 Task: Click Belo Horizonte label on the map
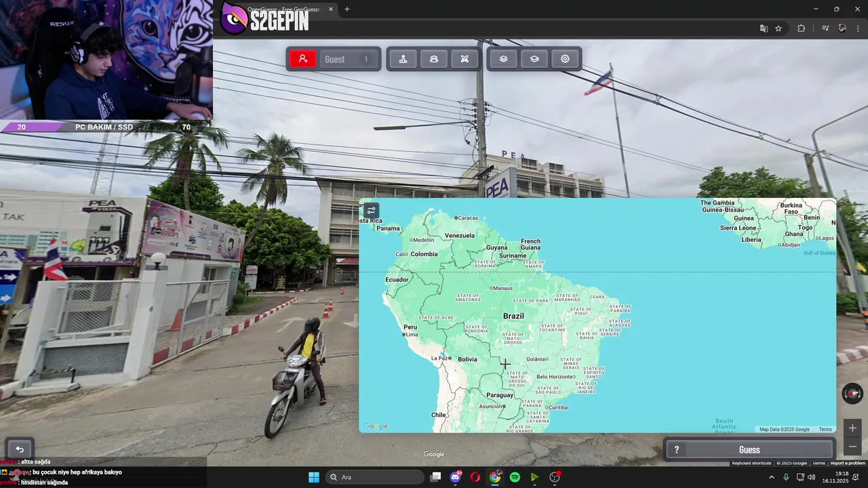(x=555, y=377)
